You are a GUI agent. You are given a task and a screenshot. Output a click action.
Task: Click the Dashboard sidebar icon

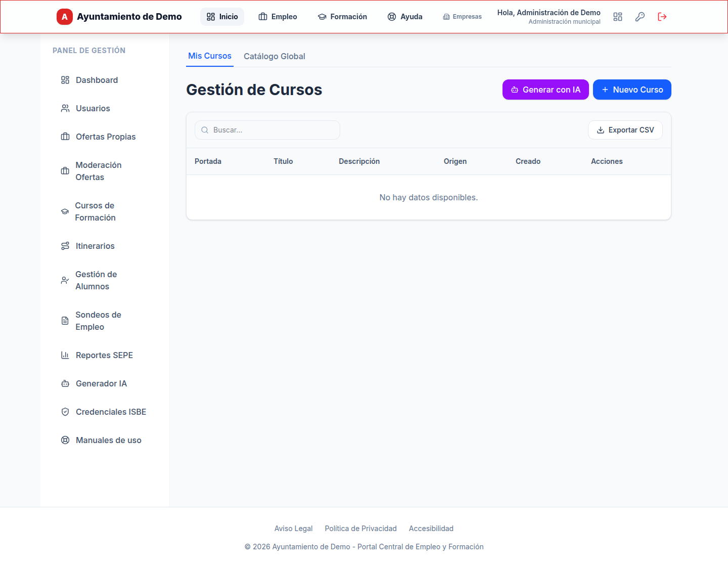point(65,80)
